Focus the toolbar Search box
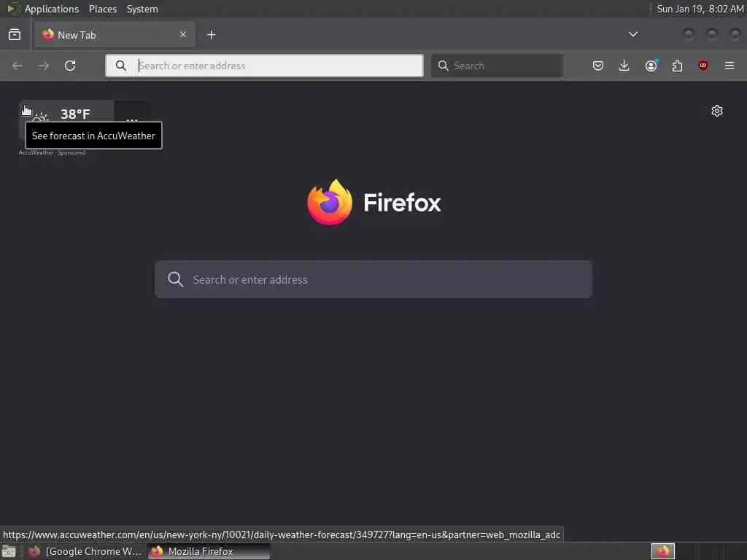Screen dimensions: 747x560 (x=497, y=66)
